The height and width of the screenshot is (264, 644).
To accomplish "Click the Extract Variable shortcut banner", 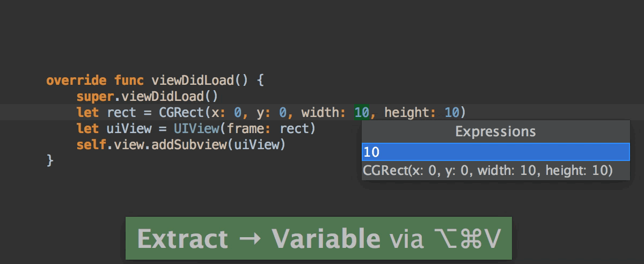I will point(318,239).
